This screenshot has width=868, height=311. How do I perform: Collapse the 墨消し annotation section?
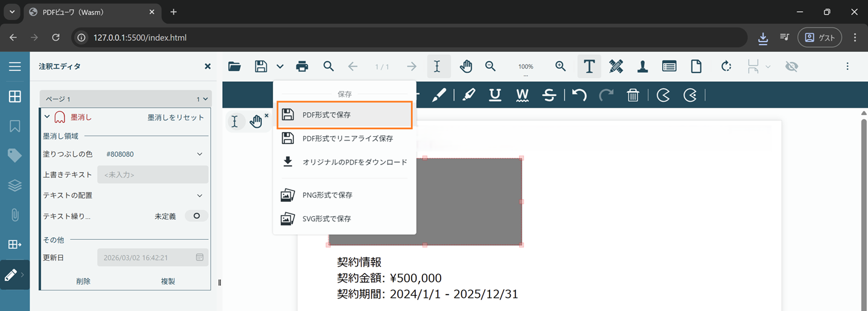pyautogui.click(x=47, y=117)
